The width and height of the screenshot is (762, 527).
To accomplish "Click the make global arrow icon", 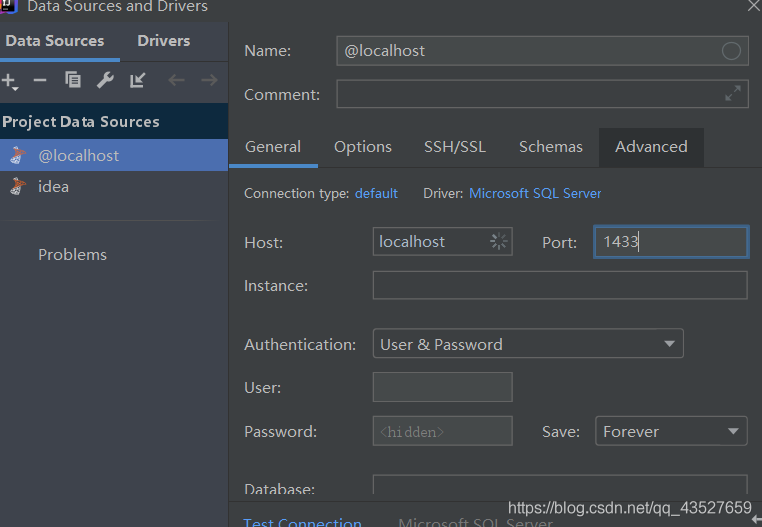I will click(138, 80).
